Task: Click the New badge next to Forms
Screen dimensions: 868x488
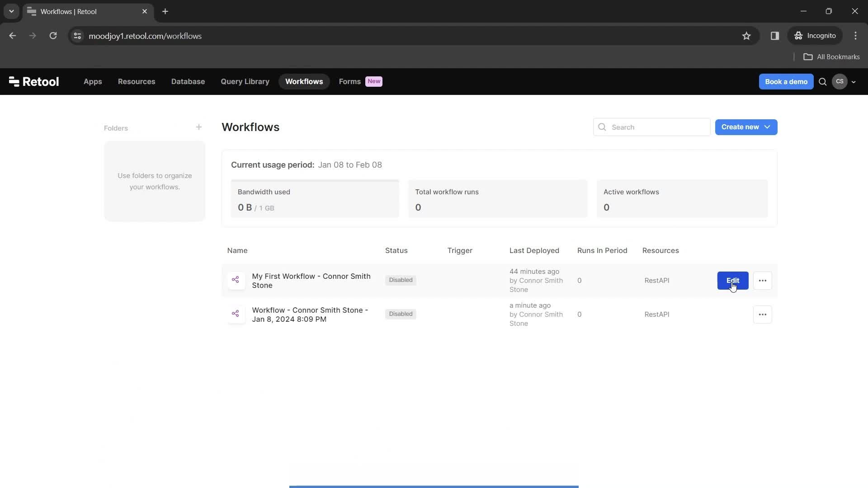Action: coord(374,81)
